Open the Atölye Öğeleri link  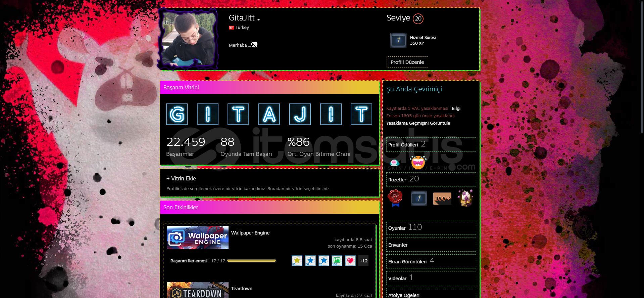431,293
